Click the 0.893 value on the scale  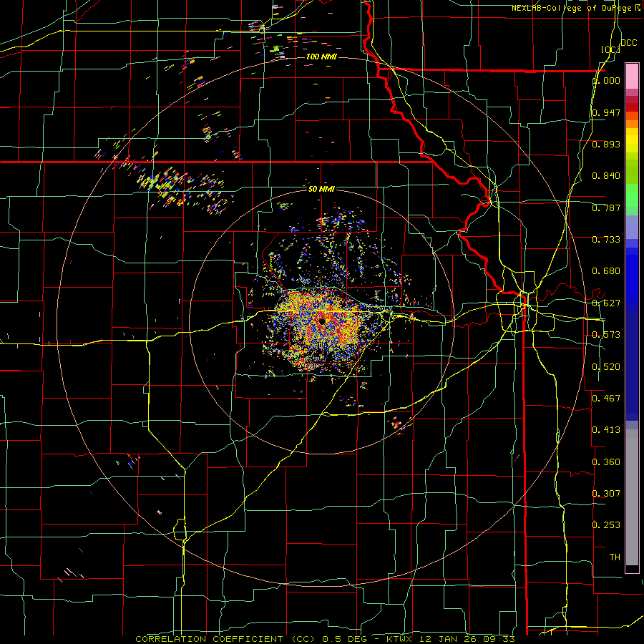pyautogui.click(x=606, y=144)
